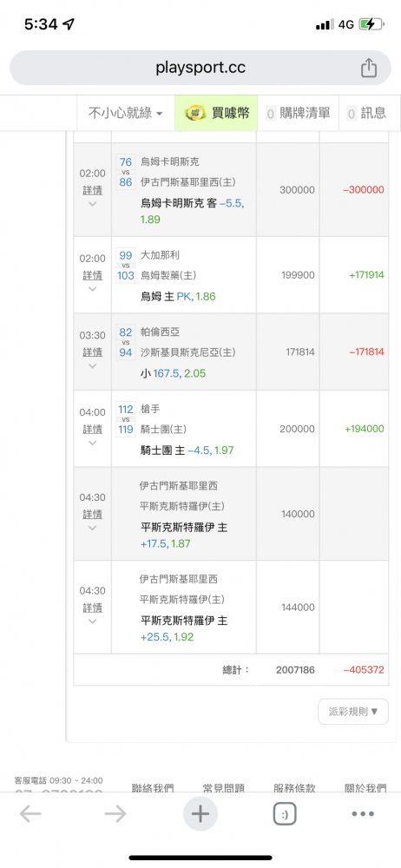Click the 服務條款 footer link
401x868 pixels.
pyautogui.click(x=294, y=788)
